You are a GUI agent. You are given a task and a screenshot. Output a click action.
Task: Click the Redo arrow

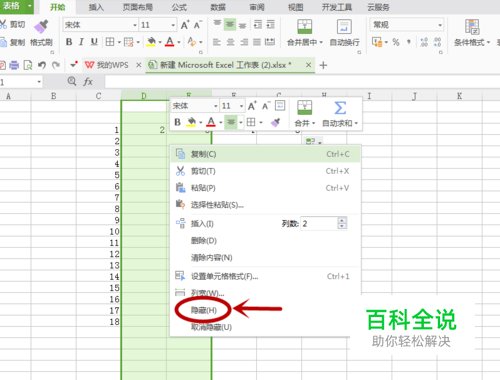coord(56,65)
